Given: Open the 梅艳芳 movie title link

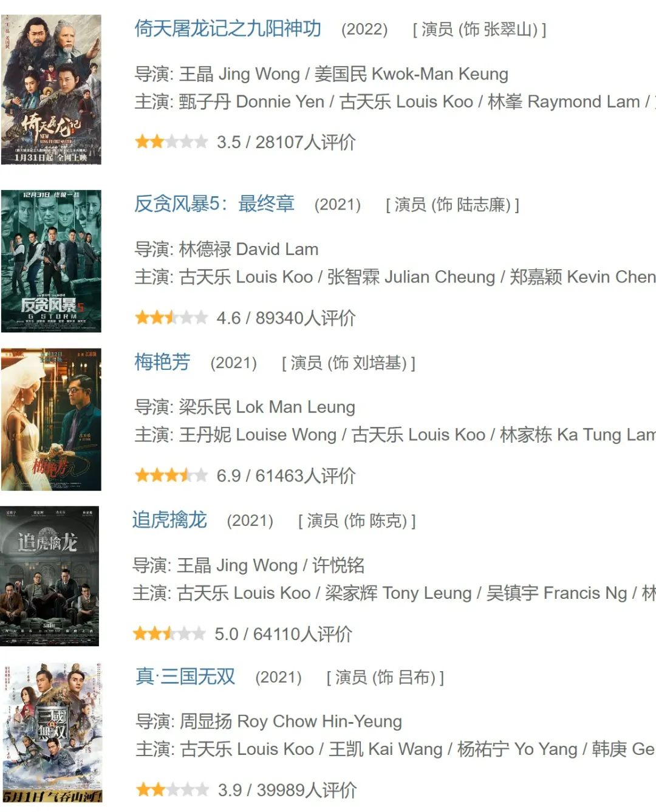Looking at the screenshot, I should coord(162,362).
